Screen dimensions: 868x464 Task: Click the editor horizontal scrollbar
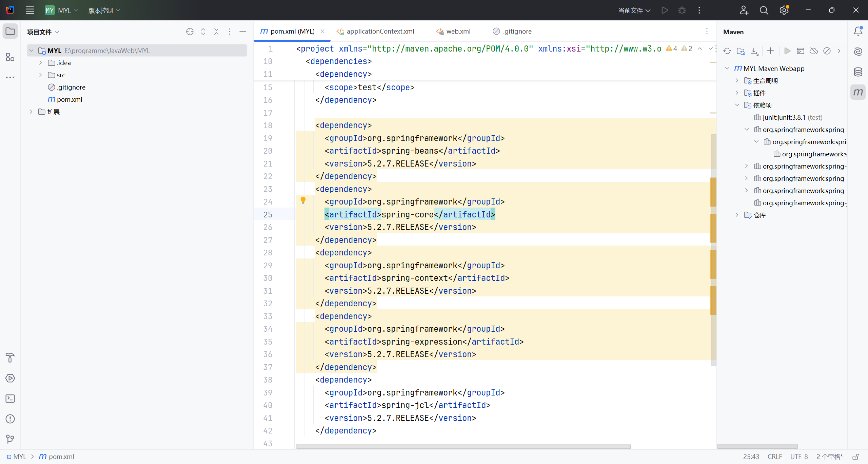pos(463,446)
